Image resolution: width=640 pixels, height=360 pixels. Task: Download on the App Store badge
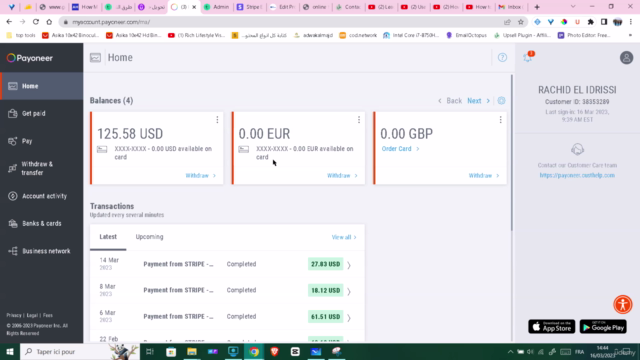(551, 327)
